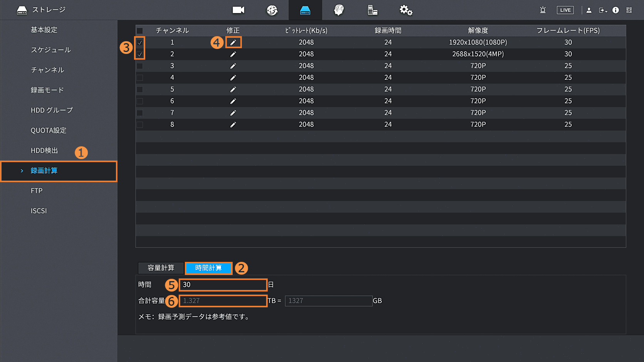Click the 時間 days input field
644x362 pixels.
pyautogui.click(x=223, y=285)
